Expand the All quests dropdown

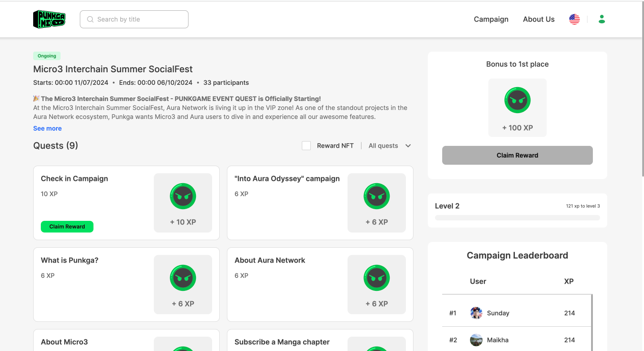[389, 145]
